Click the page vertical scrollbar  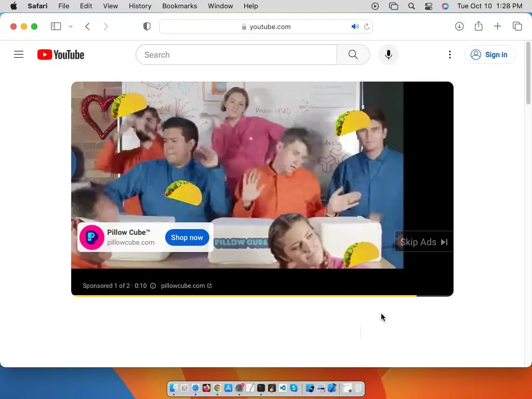coord(528,73)
